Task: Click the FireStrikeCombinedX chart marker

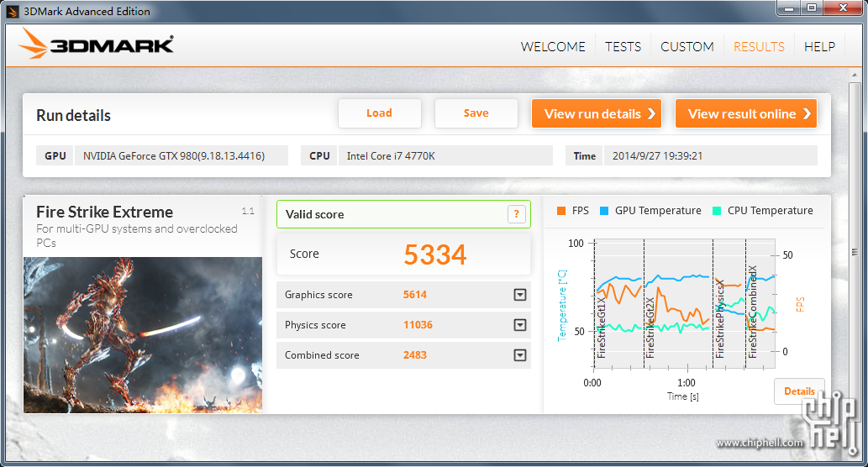Action: (753, 312)
